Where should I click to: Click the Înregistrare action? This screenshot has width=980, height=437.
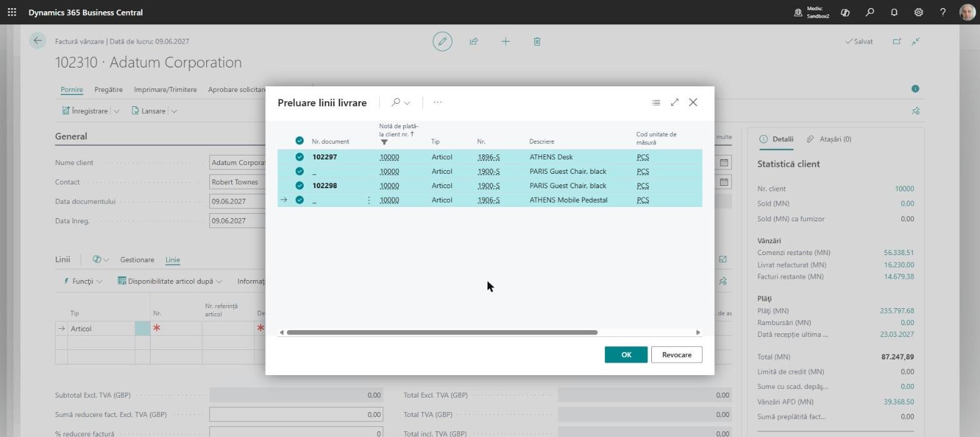(x=85, y=111)
